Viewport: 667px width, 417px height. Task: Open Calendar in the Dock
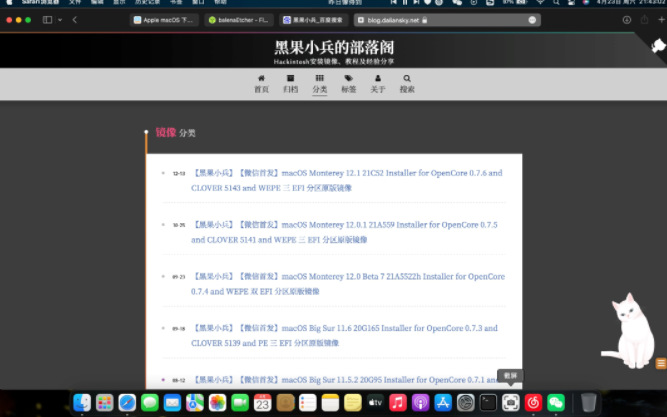tap(262, 402)
